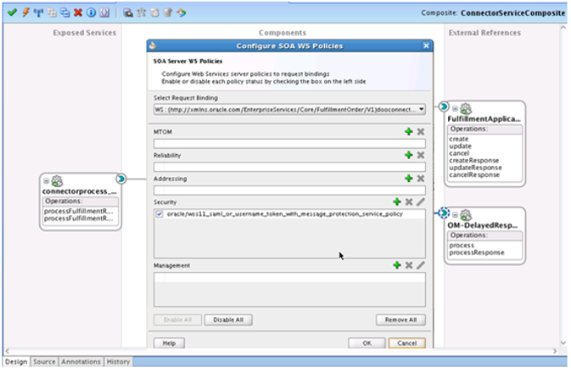Click Cancel in the WS Policies dialog

(x=407, y=343)
